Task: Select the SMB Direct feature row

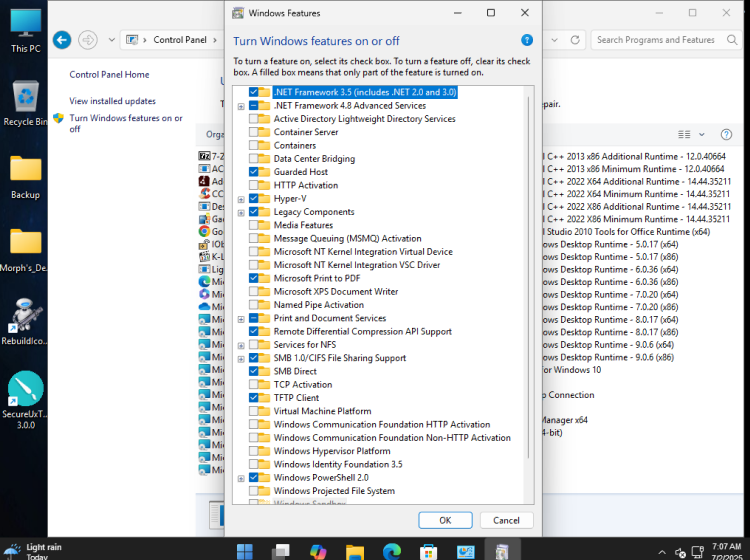Action: point(295,371)
